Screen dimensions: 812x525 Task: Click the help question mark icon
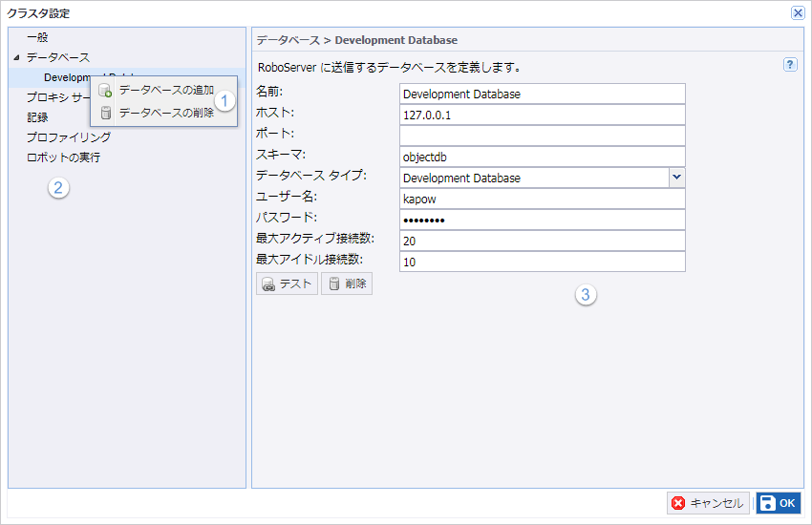[790, 65]
